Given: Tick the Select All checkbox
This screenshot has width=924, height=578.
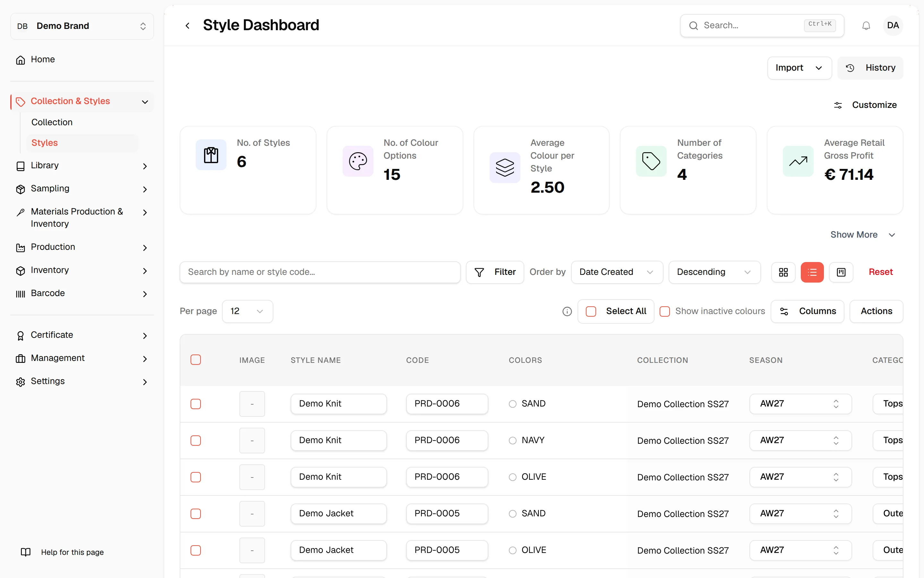Looking at the screenshot, I should point(591,311).
